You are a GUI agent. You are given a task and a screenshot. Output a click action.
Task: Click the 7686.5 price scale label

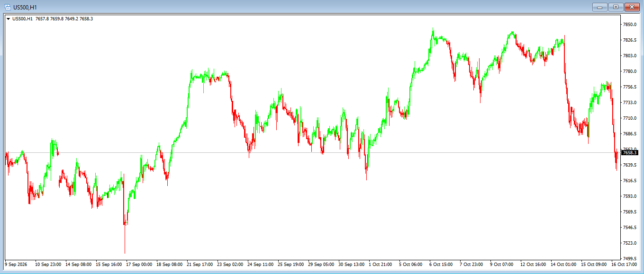pyautogui.click(x=629, y=133)
